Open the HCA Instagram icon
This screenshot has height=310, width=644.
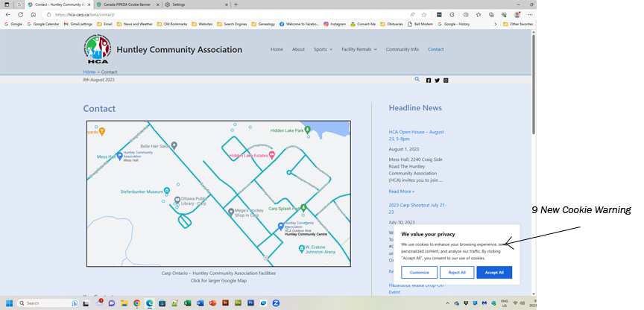click(x=446, y=80)
